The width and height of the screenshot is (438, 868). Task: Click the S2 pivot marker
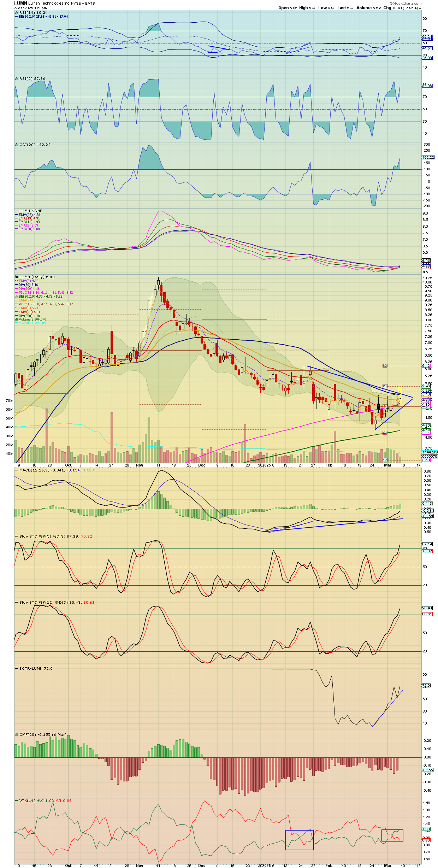coord(385,460)
